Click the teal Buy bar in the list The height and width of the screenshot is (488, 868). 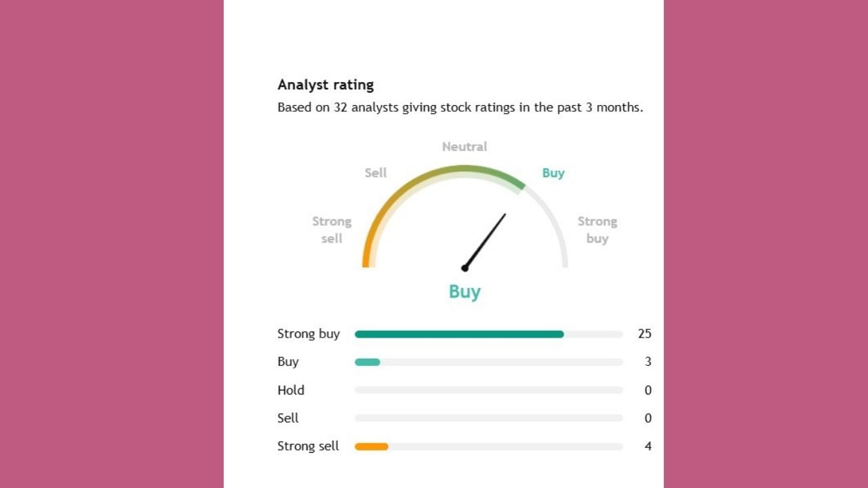pyautogui.click(x=368, y=362)
